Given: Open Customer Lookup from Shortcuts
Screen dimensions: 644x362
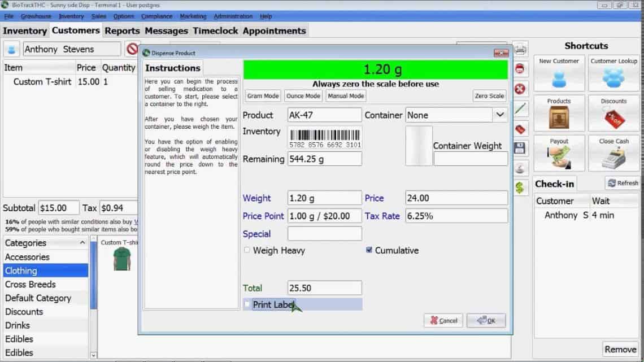Looking at the screenshot, I should tap(613, 72).
